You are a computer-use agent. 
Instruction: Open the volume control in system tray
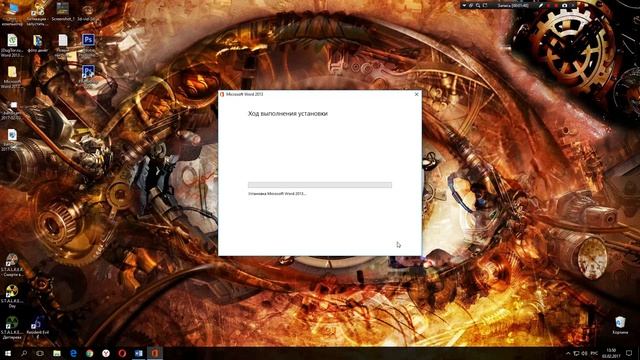(584, 353)
